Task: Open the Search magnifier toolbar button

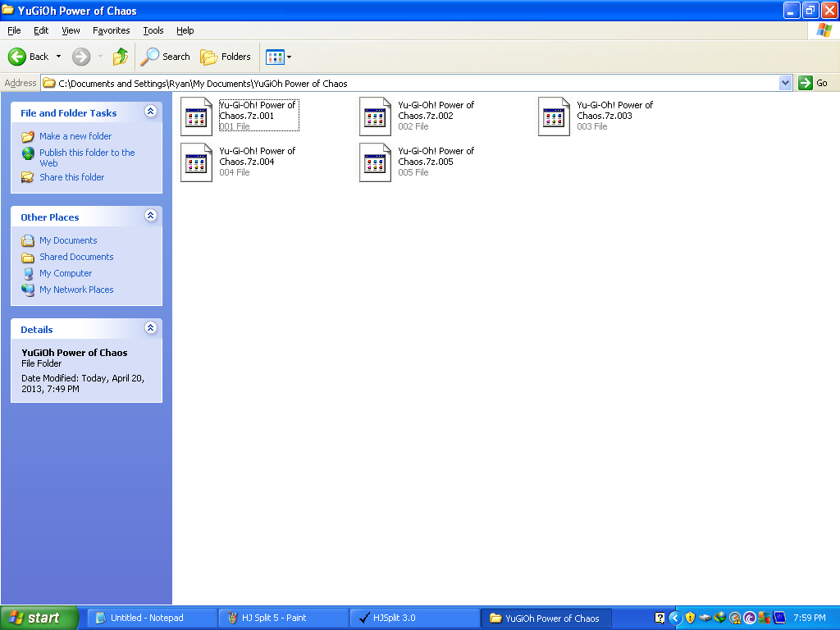Action: (166, 57)
